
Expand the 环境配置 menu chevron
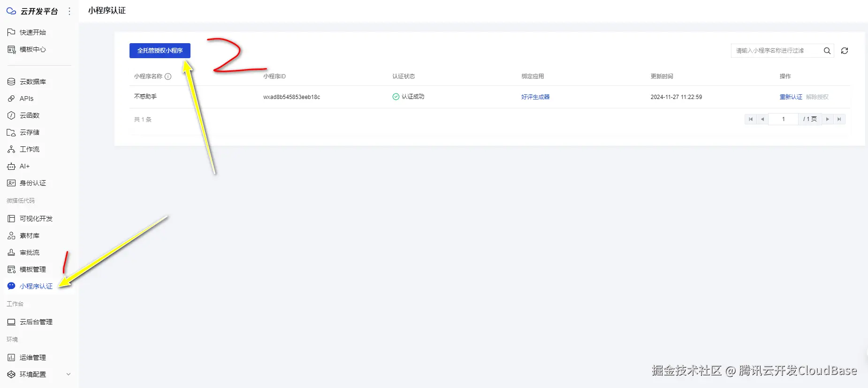pyautogui.click(x=69, y=374)
